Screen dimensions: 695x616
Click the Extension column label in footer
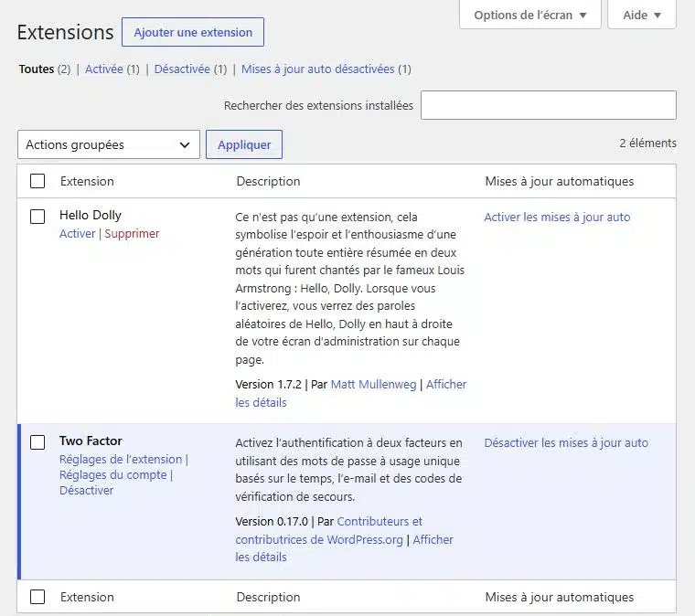(x=87, y=597)
